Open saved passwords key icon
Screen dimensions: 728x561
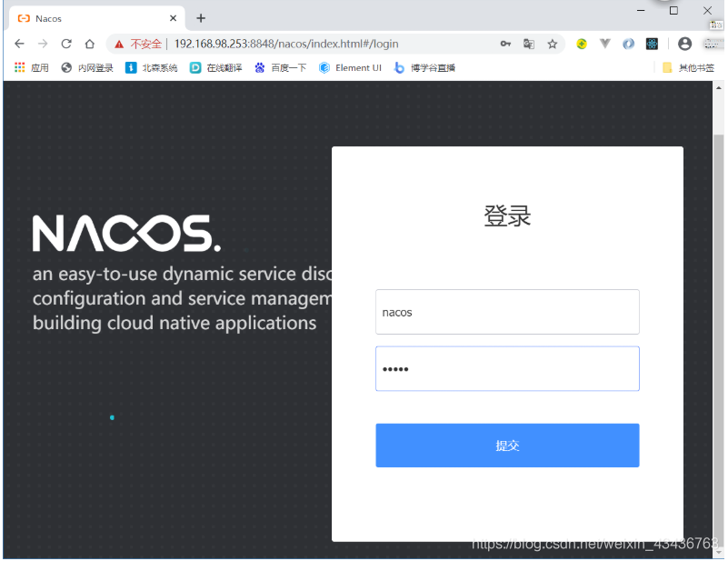coord(505,44)
